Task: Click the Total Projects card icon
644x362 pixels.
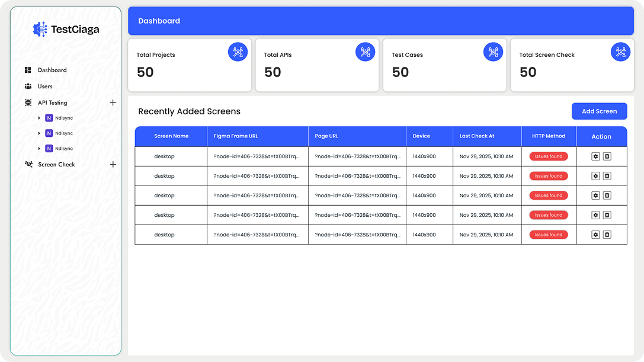Action: coord(238,52)
